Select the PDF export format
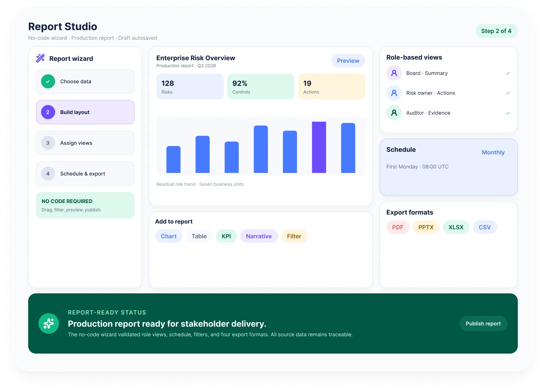The image size is (546, 392). [x=398, y=227]
